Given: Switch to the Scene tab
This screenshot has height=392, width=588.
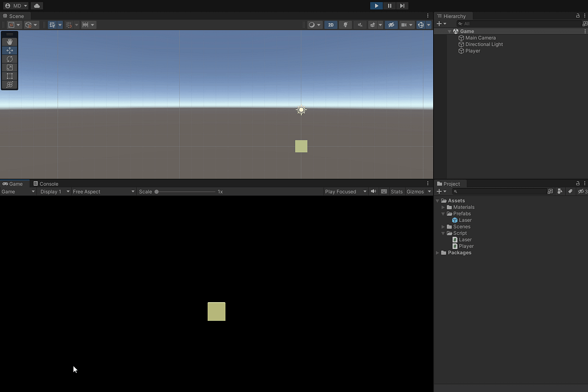Looking at the screenshot, I should (x=15, y=16).
